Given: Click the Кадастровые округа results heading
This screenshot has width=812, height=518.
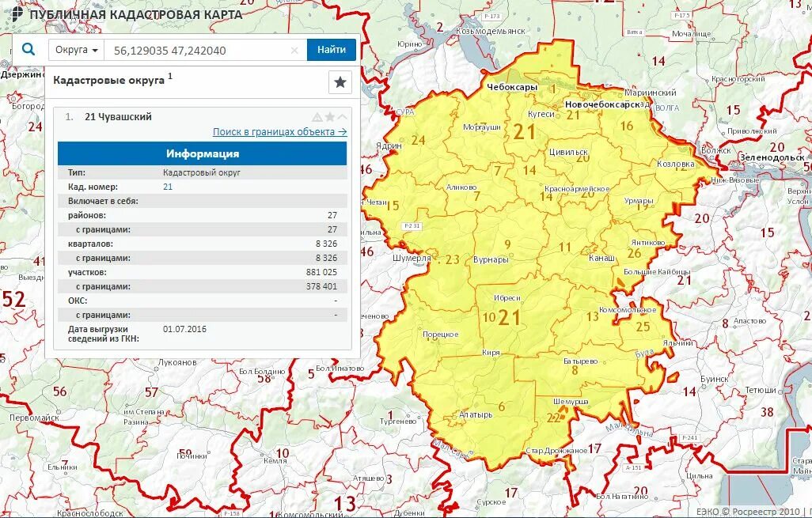Looking at the screenshot, I should coord(108,80).
